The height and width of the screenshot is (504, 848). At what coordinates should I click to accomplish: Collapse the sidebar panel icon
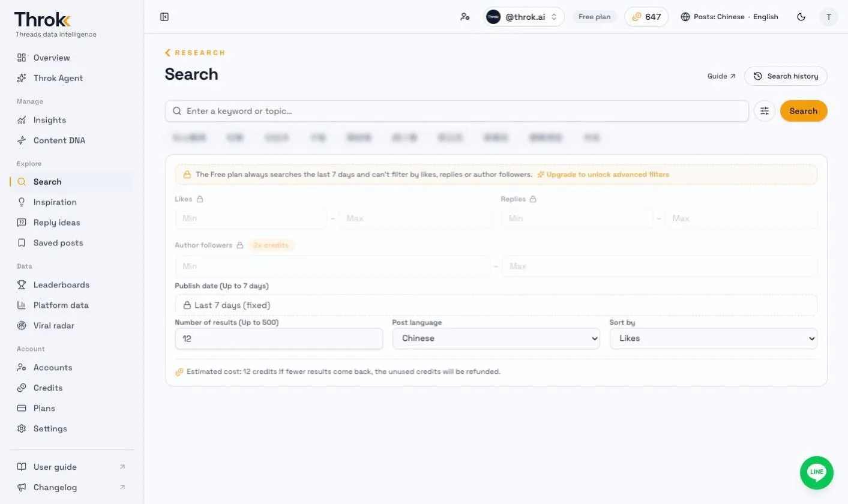(164, 17)
